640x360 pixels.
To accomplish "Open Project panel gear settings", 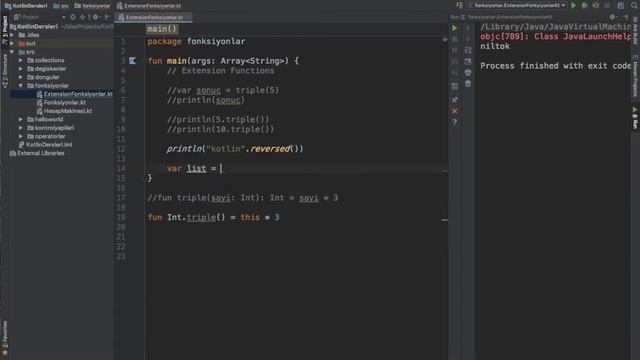I will (x=96, y=17).
